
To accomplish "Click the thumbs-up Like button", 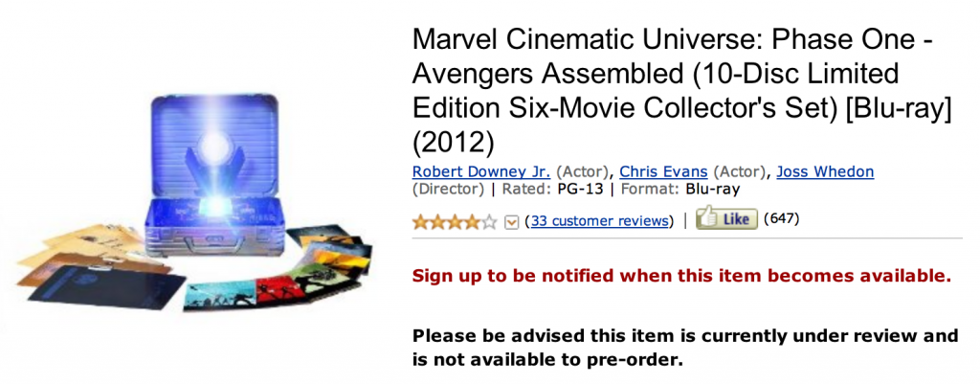I will click(725, 219).
